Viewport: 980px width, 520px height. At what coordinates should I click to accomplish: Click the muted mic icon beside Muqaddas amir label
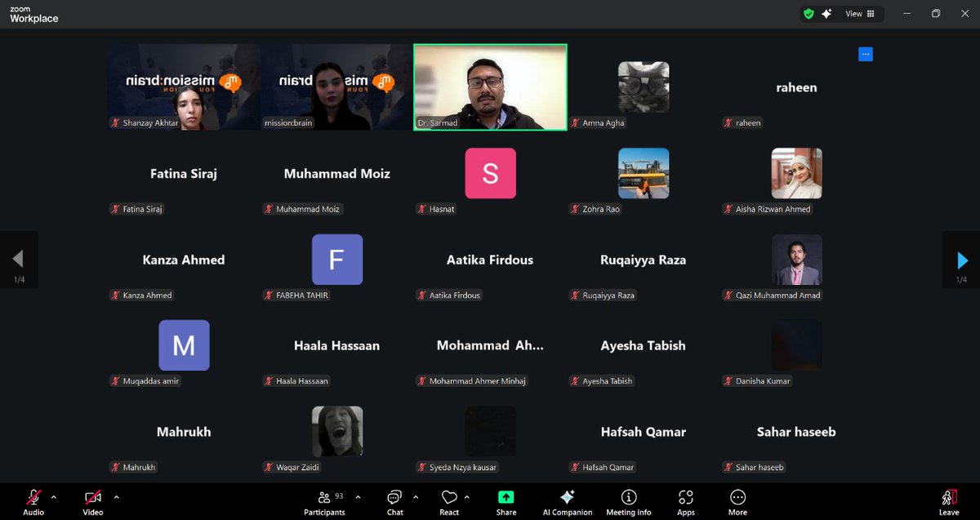click(116, 381)
